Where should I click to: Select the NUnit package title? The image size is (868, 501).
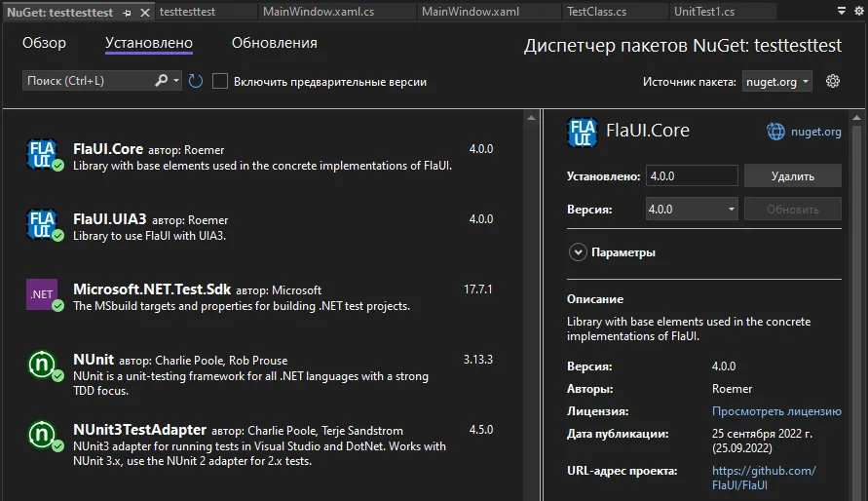pos(94,360)
